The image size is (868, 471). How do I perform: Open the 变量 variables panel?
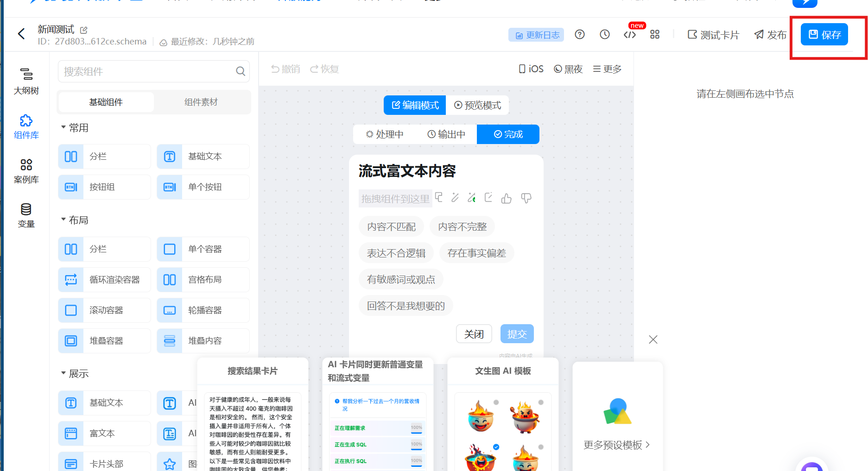tap(26, 215)
